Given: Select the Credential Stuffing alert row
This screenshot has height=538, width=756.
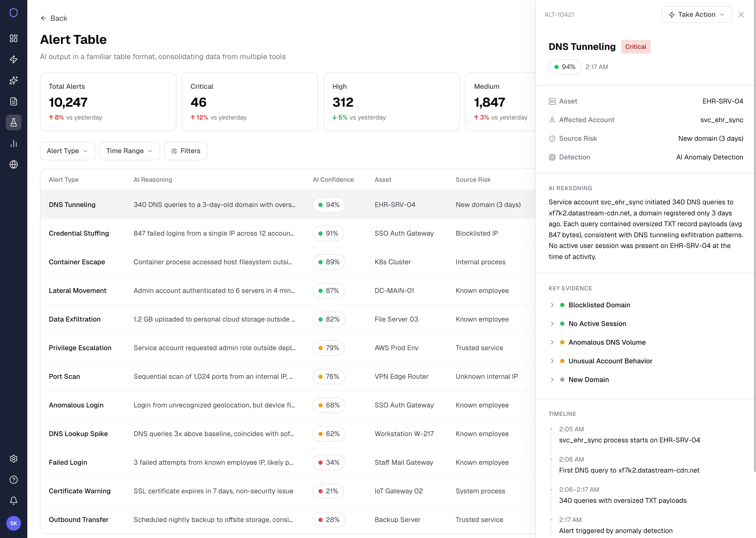Looking at the screenshot, I should pyautogui.click(x=288, y=234).
